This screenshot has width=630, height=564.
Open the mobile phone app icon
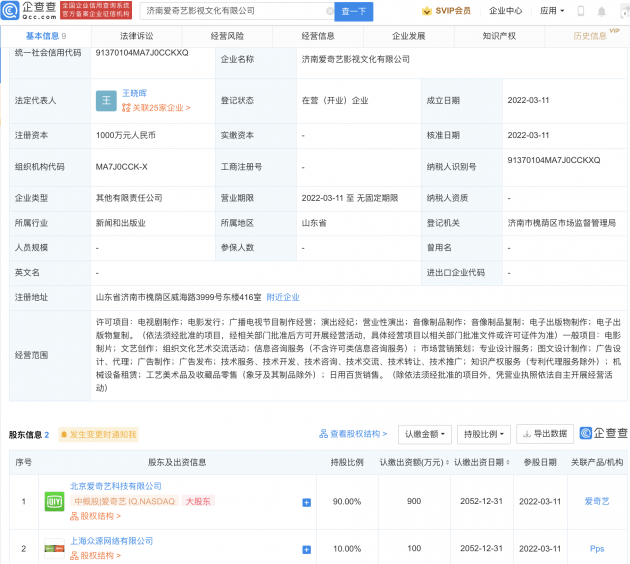[581, 11]
